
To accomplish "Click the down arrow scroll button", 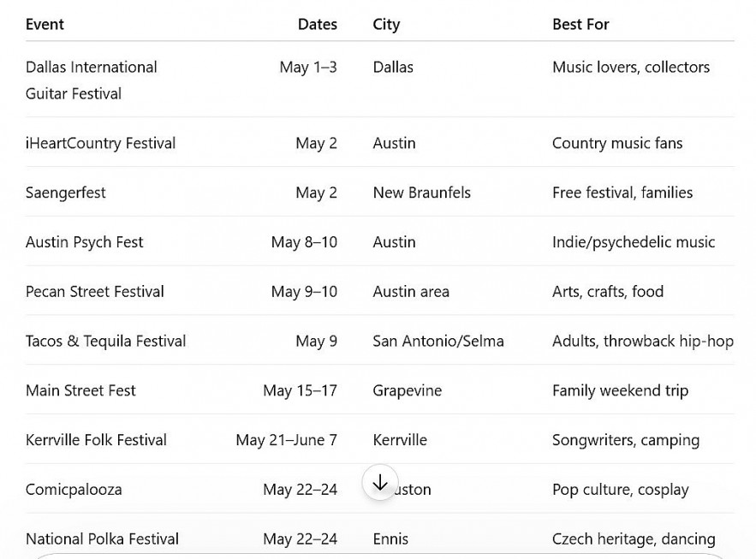I will 379,482.
